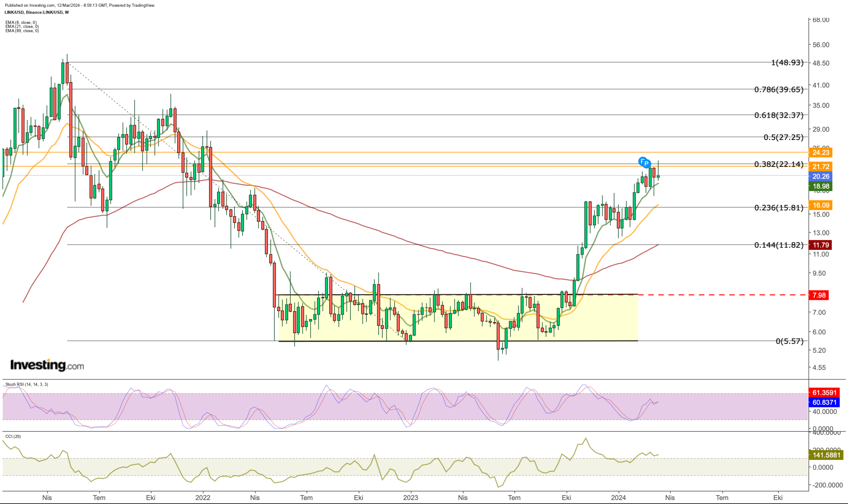Click the 141.5881 CCI value tag
848x504 pixels.
click(x=826, y=455)
